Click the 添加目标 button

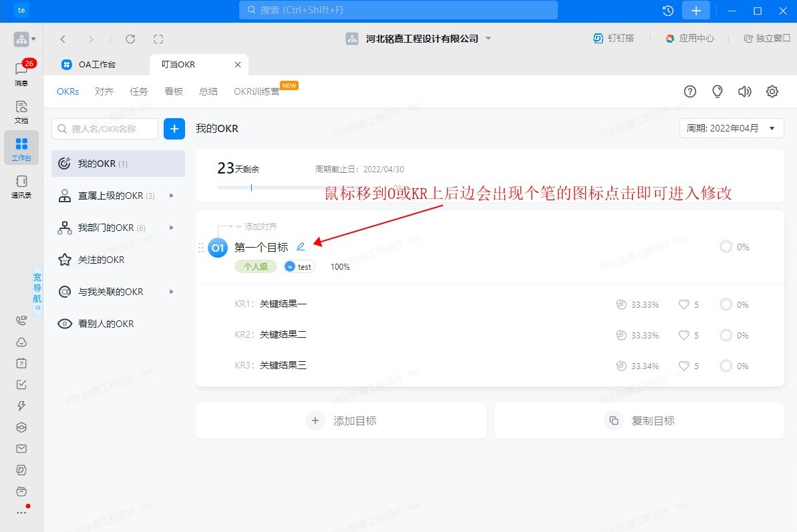click(x=341, y=421)
